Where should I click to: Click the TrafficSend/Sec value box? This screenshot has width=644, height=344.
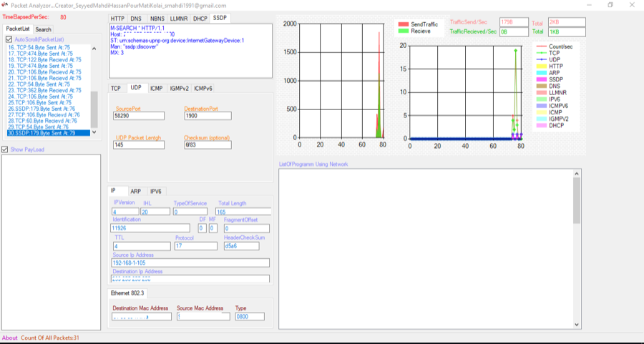514,22
